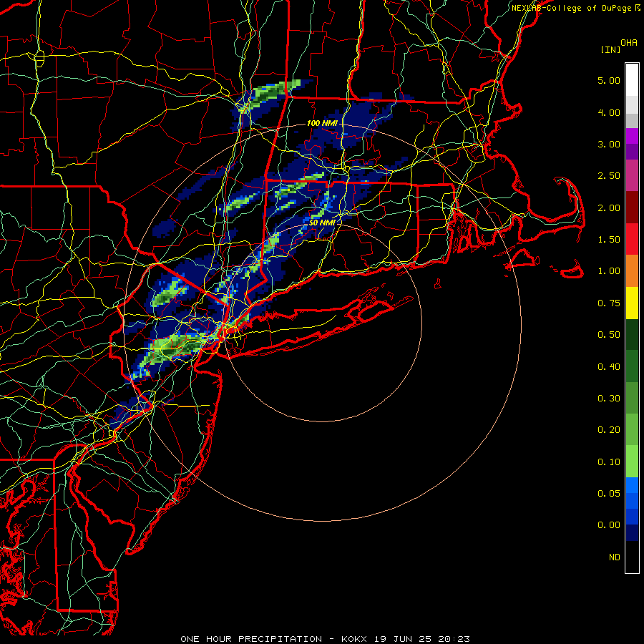This screenshot has height=644, width=644.
Task: Select the 1.00 legend value
Action: point(609,271)
